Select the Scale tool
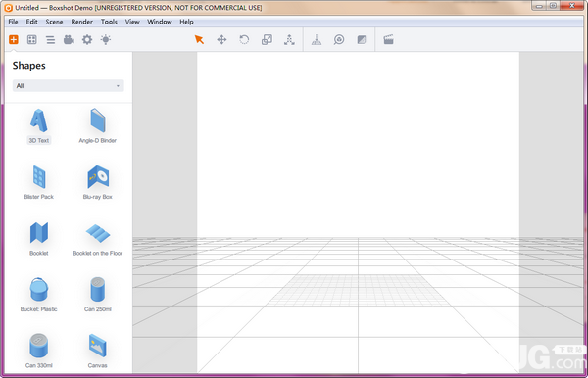 pyautogui.click(x=267, y=39)
